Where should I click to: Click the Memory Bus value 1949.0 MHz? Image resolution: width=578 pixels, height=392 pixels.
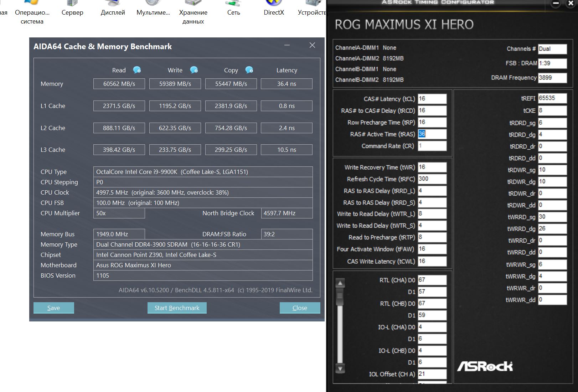(x=119, y=234)
